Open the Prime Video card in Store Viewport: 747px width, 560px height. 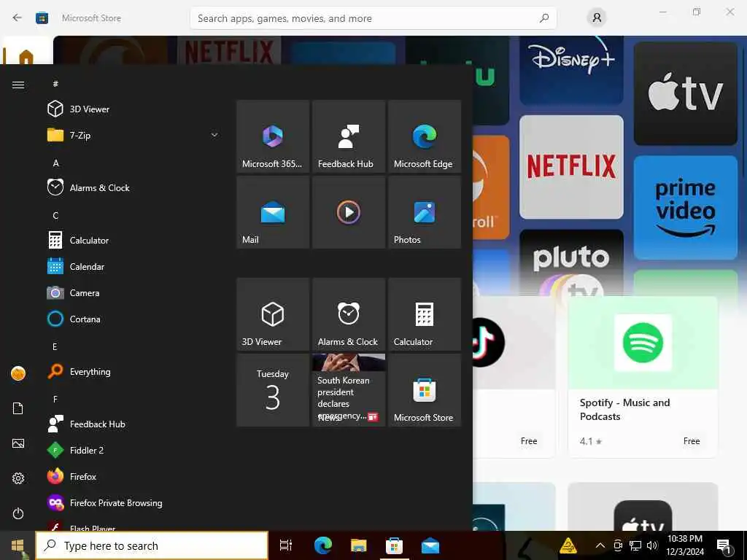click(x=685, y=207)
